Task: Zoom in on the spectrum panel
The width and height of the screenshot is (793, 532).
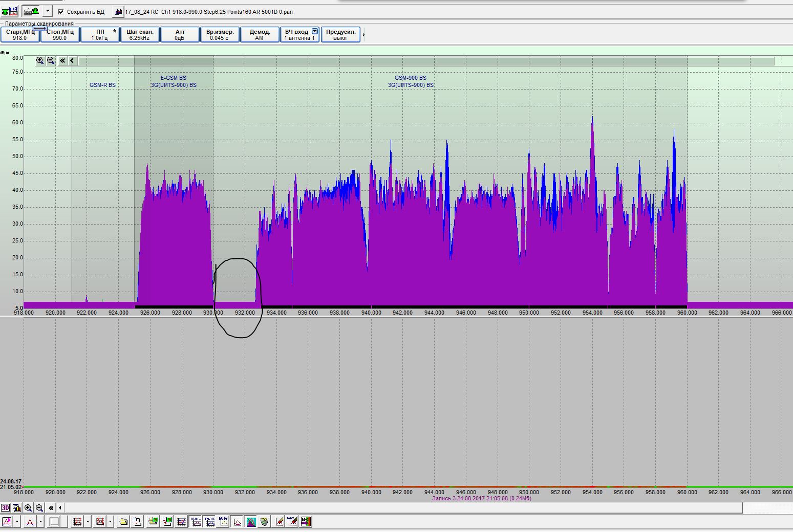Action: coord(40,61)
